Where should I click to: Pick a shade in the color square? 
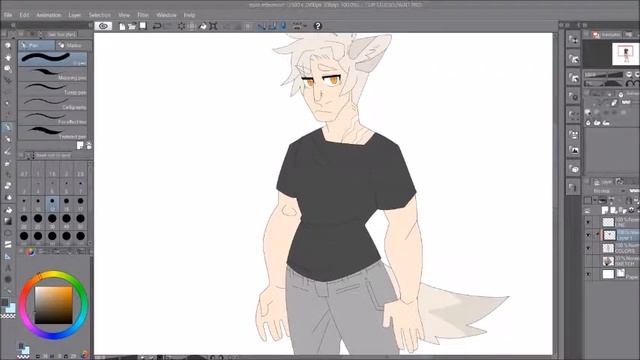point(53,305)
